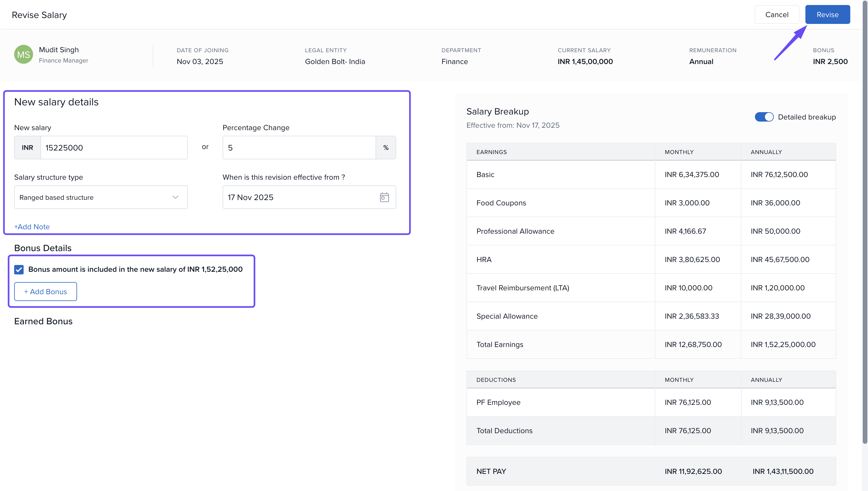
Task: Click the percent symbol addon
Action: (386, 148)
